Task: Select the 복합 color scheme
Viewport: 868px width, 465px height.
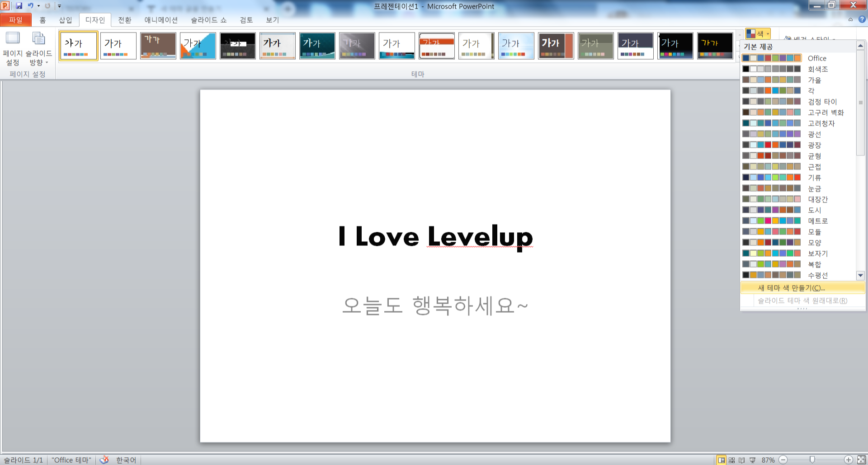Action: point(798,264)
